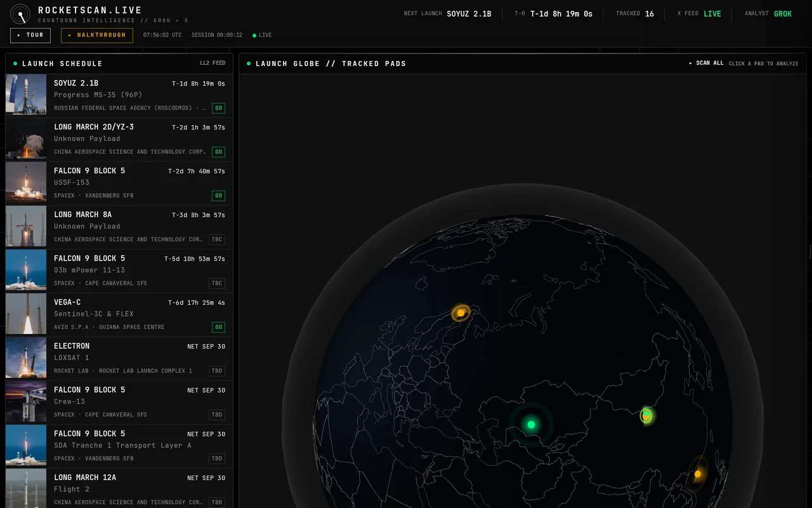Click 07:56:02 UTC clock

click(162, 36)
